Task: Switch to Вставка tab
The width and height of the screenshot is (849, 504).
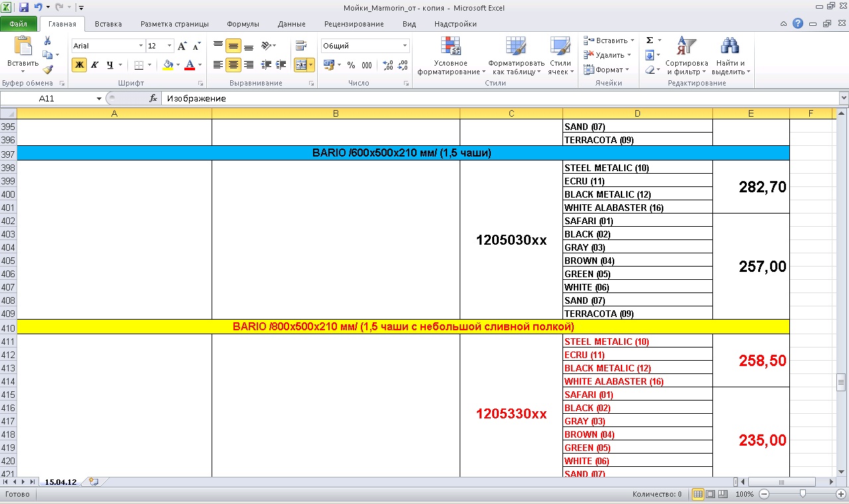Action: pos(108,24)
